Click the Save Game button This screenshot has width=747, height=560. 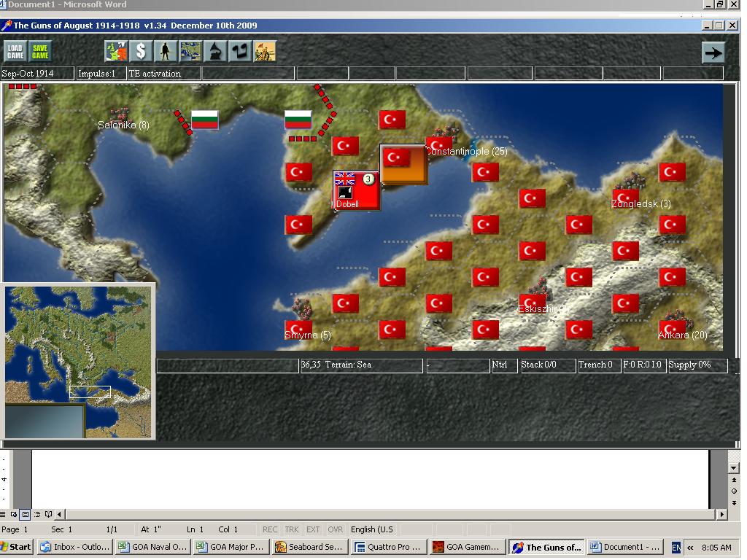click(x=40, y=52)
